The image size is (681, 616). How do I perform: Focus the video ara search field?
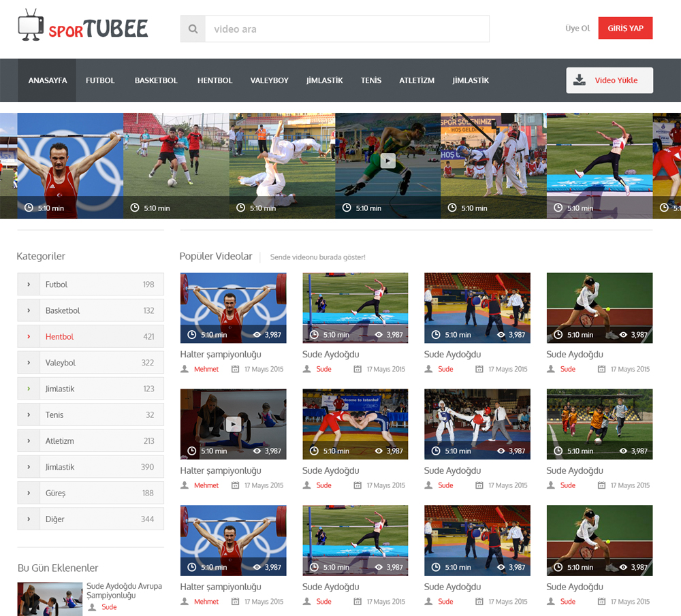[x=347, y=29]
